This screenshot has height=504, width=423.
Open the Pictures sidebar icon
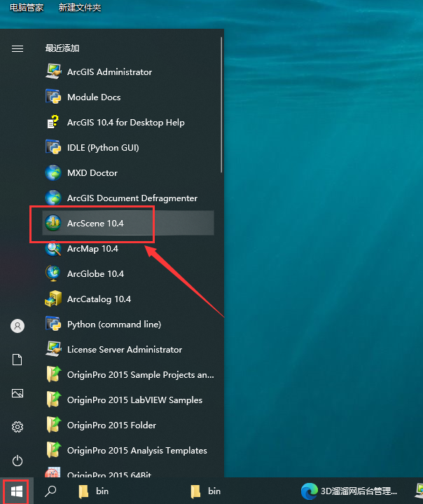click(x=18, y=393)
